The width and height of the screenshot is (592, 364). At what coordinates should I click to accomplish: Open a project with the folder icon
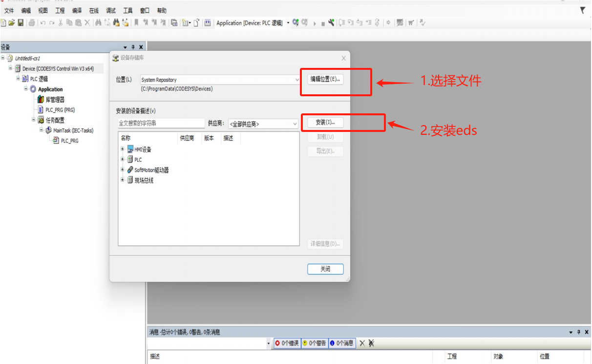pos(12,22)
